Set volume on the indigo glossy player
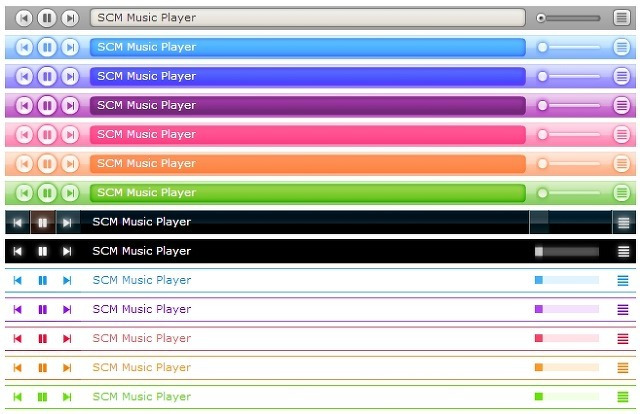 coord(570,76)
